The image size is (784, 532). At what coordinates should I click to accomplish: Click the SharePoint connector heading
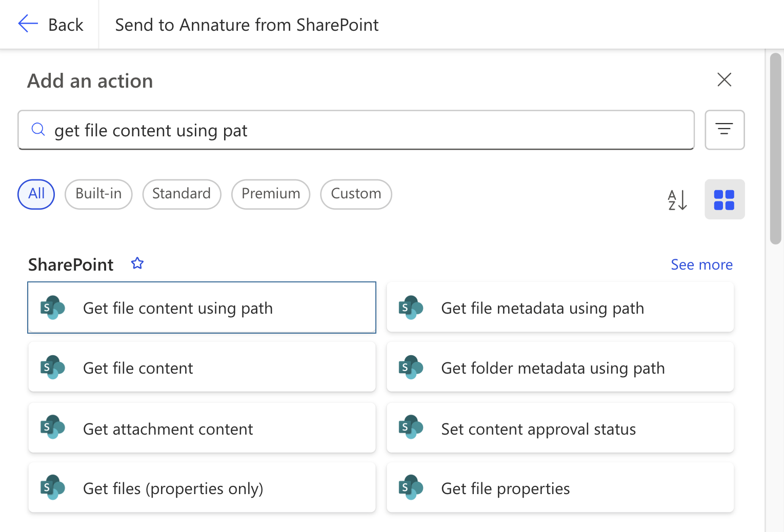pos(71,264)
